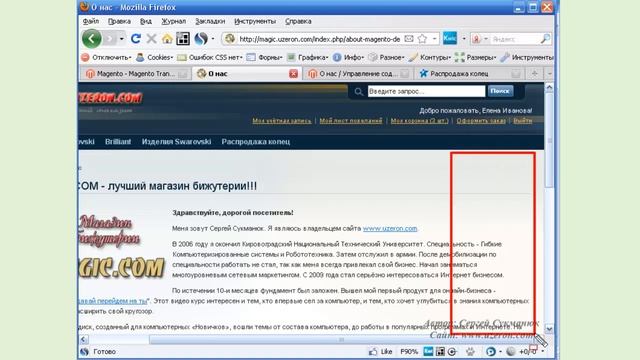Screen dimensions: 640x360
Task: Reload the page with the blue refresh icon
Action: coord(136,39)
